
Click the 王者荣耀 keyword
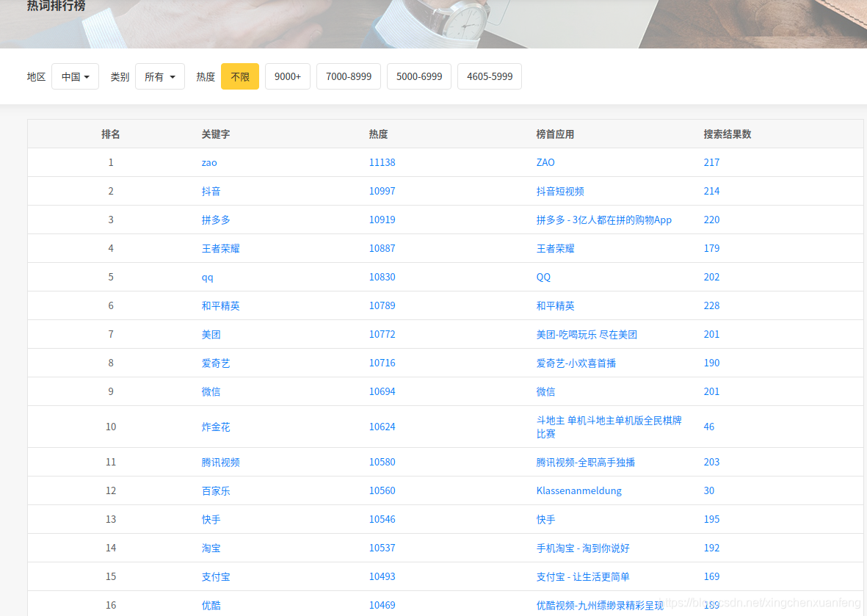(220, 248)
